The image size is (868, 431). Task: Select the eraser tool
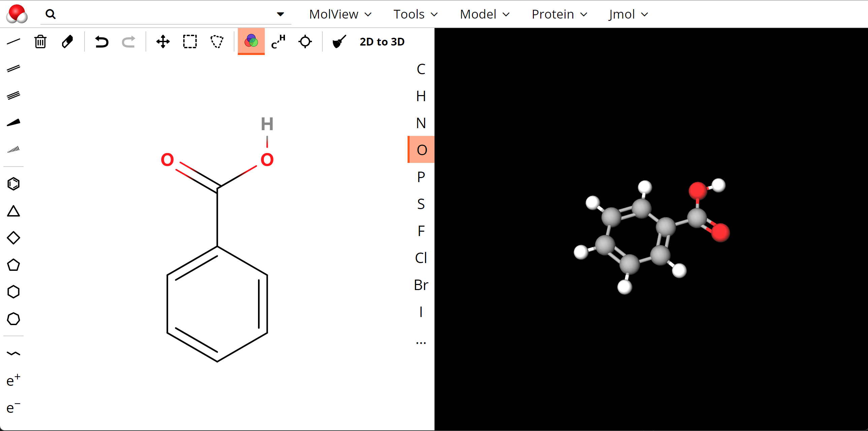[67, 42]
